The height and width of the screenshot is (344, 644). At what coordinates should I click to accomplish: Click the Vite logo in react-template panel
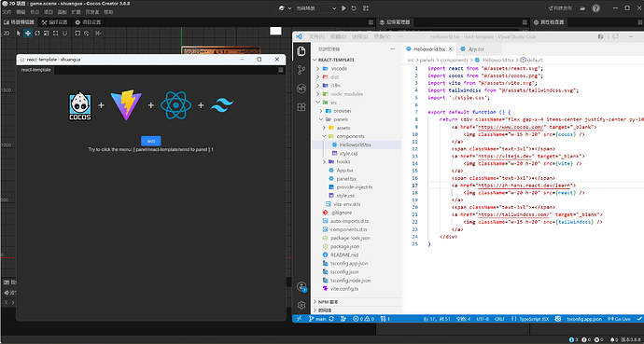pyautogui.click(x=126, y=105)
